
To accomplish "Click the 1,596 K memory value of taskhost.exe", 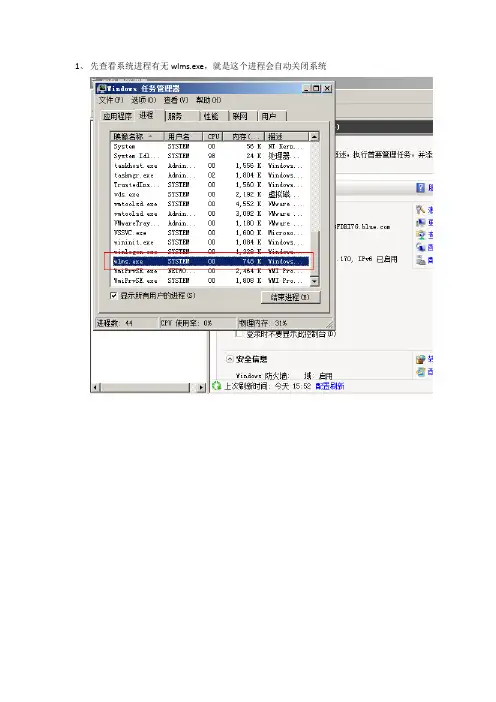I will click(248, 166).
